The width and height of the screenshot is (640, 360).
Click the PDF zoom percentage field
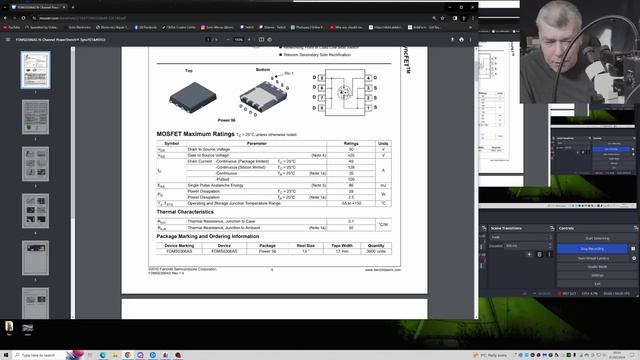click(238, 40)
